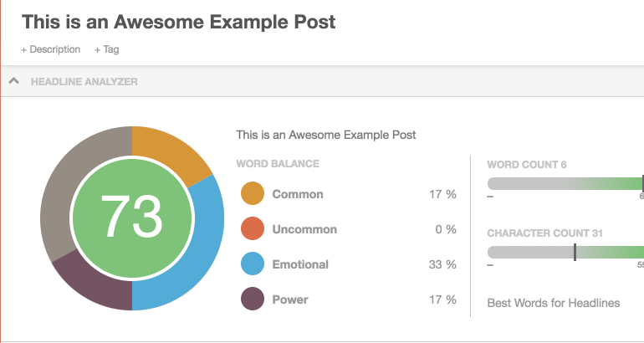Click the Word Count progress bar
Screen dimensions: 644x343
[565, 183]
